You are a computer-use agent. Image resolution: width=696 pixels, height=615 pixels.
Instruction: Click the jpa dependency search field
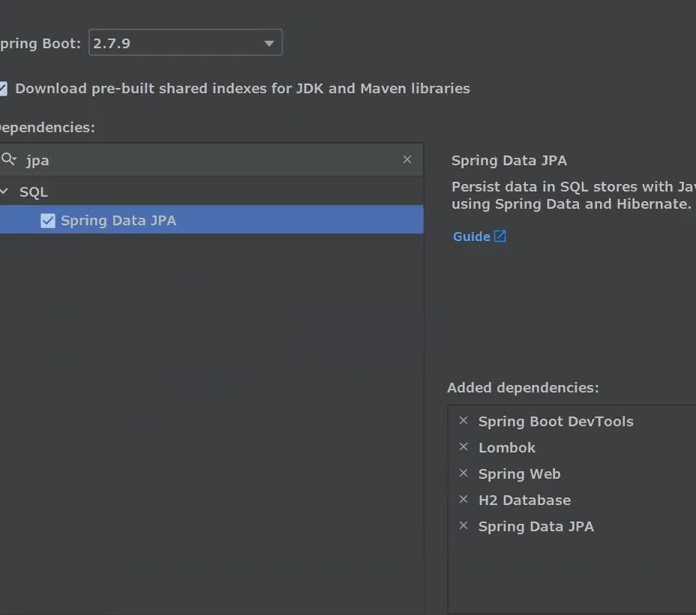tap(212, 160)
